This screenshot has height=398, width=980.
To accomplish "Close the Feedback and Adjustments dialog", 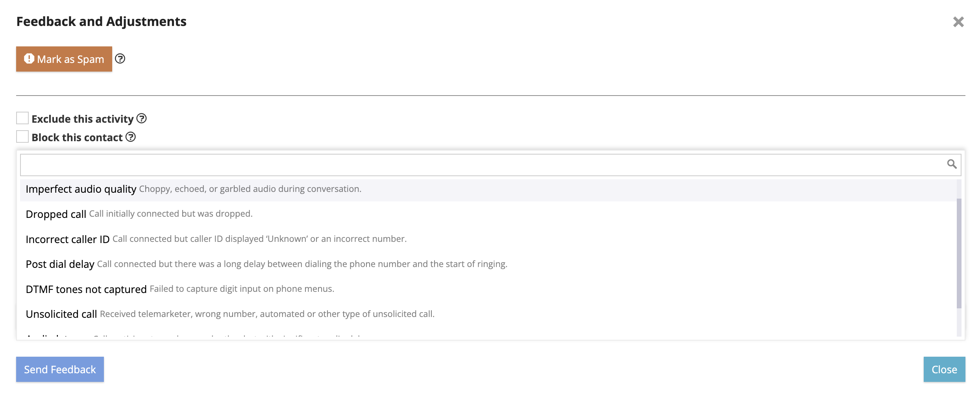I will 958,22.
